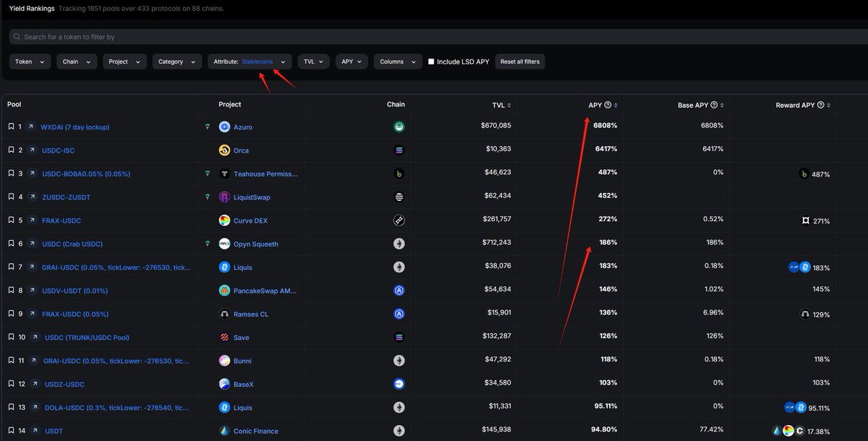Screen dimensions: 868x441
Task: Bookmark the USDZ-USDC pool
Action: tap(11, 384)
